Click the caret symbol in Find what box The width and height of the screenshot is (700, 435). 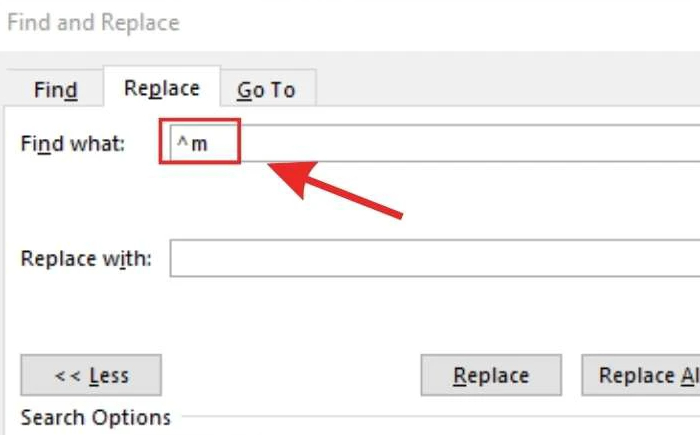[183, 142]
